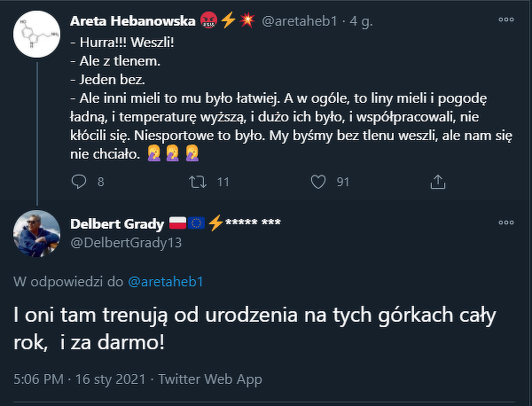Click the Delbert Grady display name

[117, 223]
